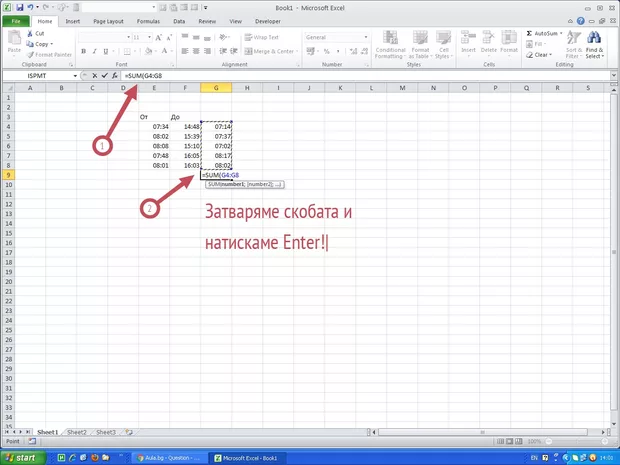The image size is (620, 465).
Task: Switch to Aula.bg Chrome taskbar button
Action: pyautogui.click(x=169, y=458)
